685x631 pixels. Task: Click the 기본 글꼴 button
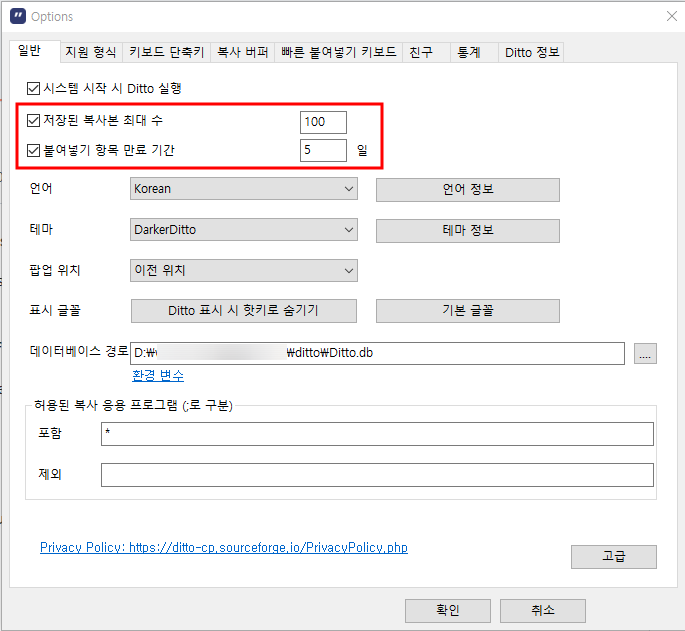pos(468,311)
